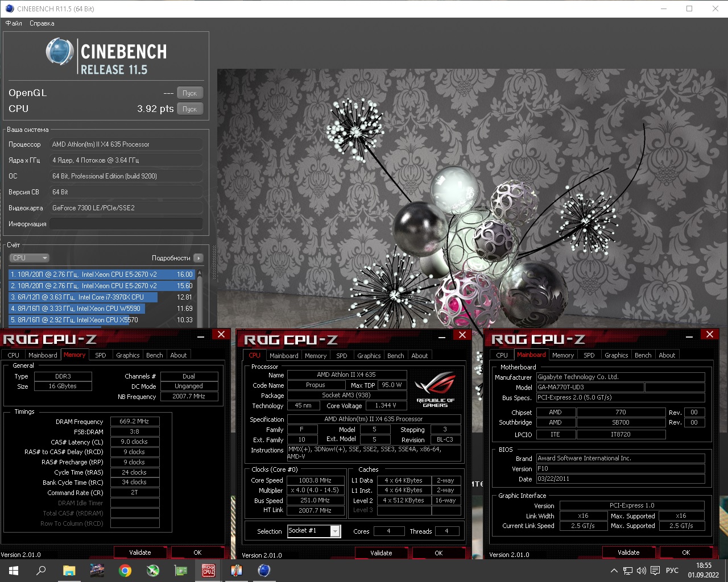Select ranking row Intel Xeon W5590

102,309
